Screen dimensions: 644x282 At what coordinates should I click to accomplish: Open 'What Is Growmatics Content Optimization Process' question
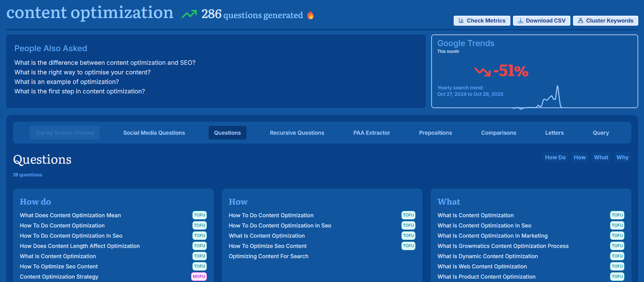[x=503, y=246]
